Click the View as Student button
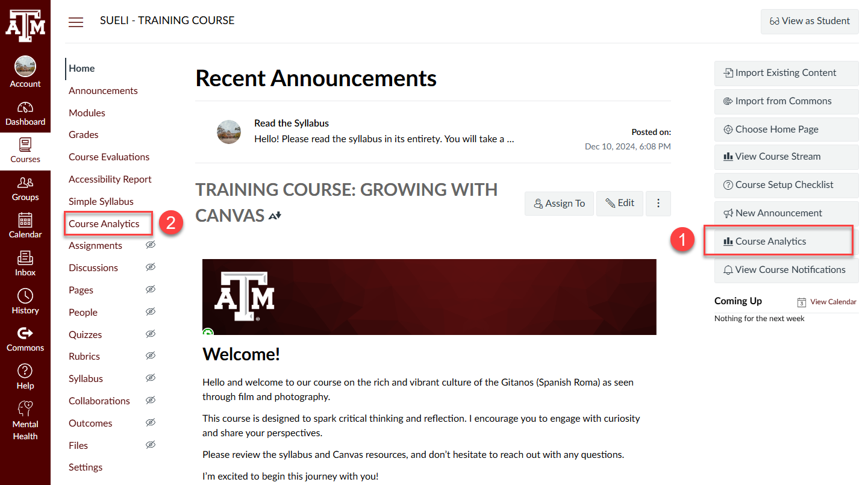This screenshot has width=868, height=485. coord(810,21)
